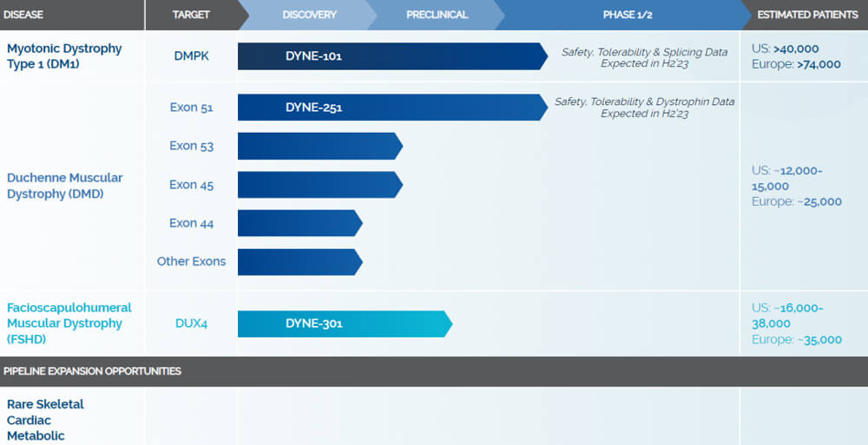Click the ESTIMATED PATIENTS column header
The image size is (868, 445).
[807, 15]
